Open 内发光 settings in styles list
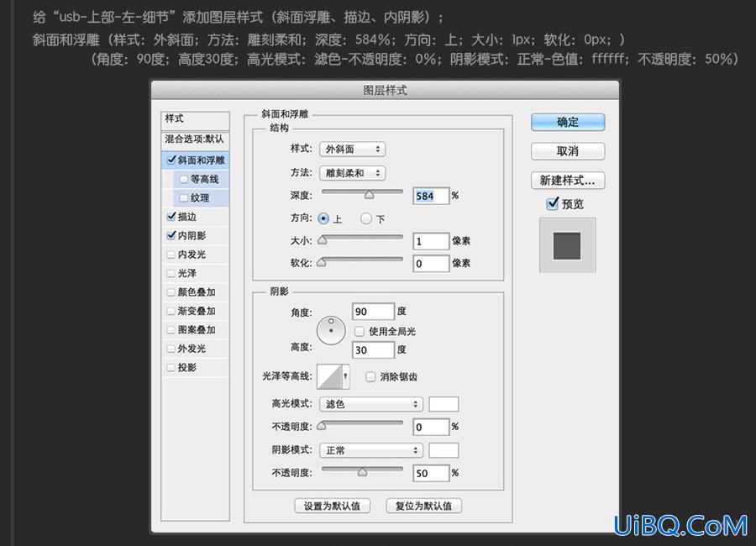The image size is (756, 546). (x=192, y=255)
